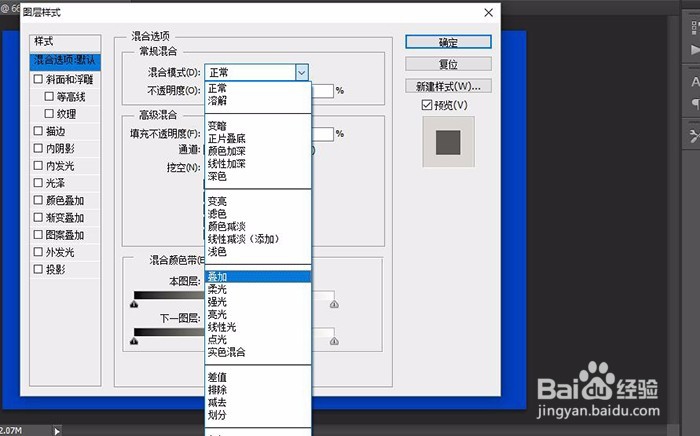This screenshot has height=436, width=700.
Task: Enable the 外发光 checkbox
Action: [x=38, y=252]
